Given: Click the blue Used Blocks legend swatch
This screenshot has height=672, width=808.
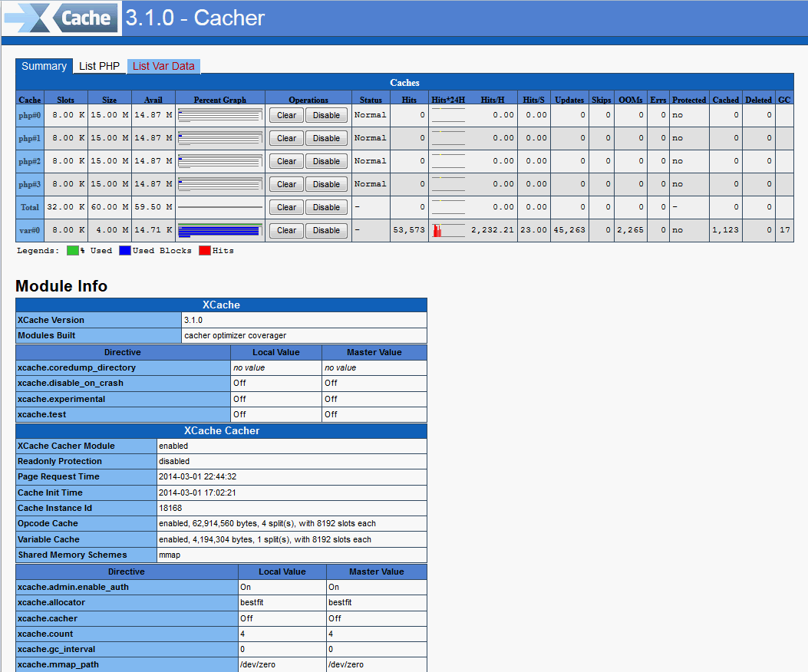Looking at the screenshot, I should [x=125, y=250].
